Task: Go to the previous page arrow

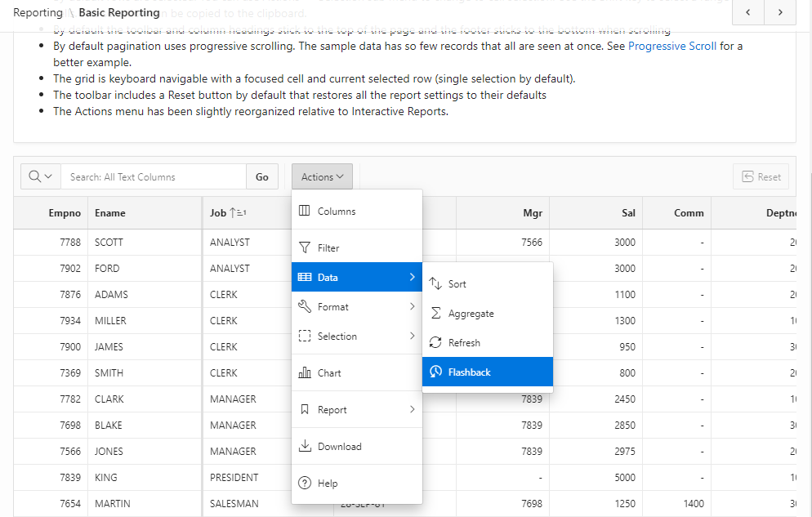Action: (748, 12)
